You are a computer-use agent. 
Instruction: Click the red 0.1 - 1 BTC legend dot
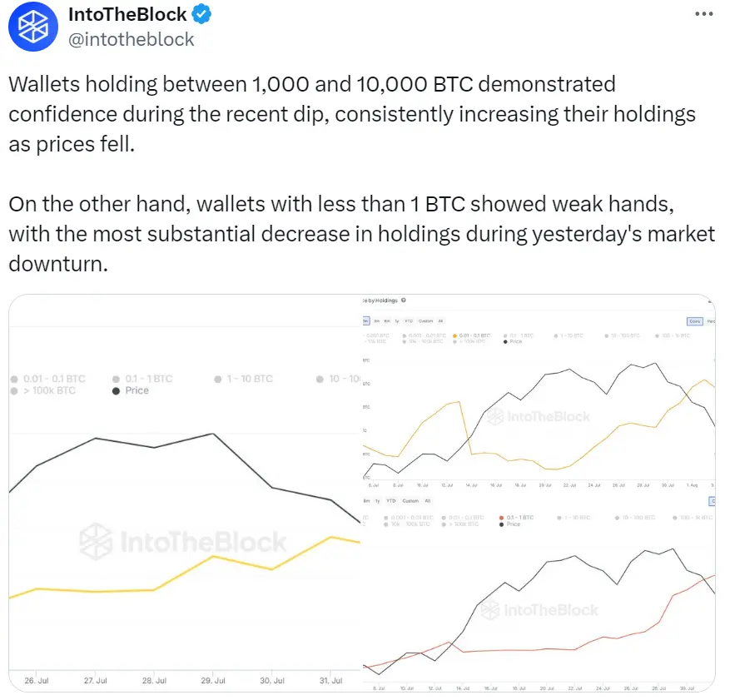502,518
